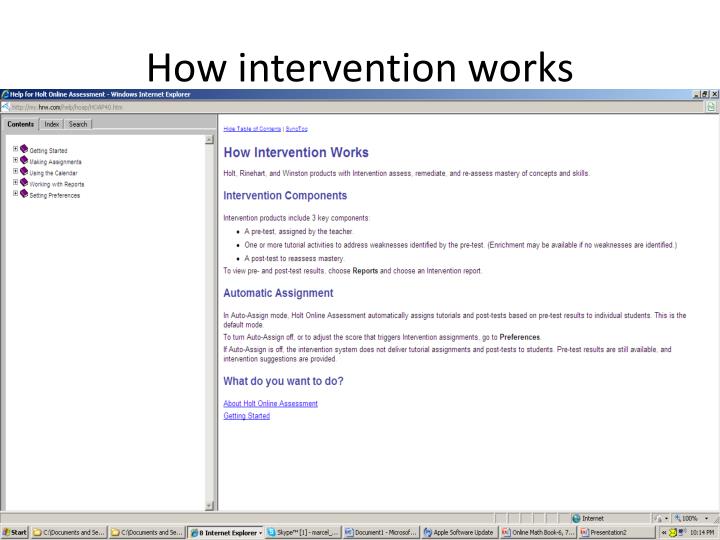Image resolution: width=720 pixels, height=540 pixels.
Task: Click the Internet Explorer logo in the title bar
Action: click(x=5, y=94)
